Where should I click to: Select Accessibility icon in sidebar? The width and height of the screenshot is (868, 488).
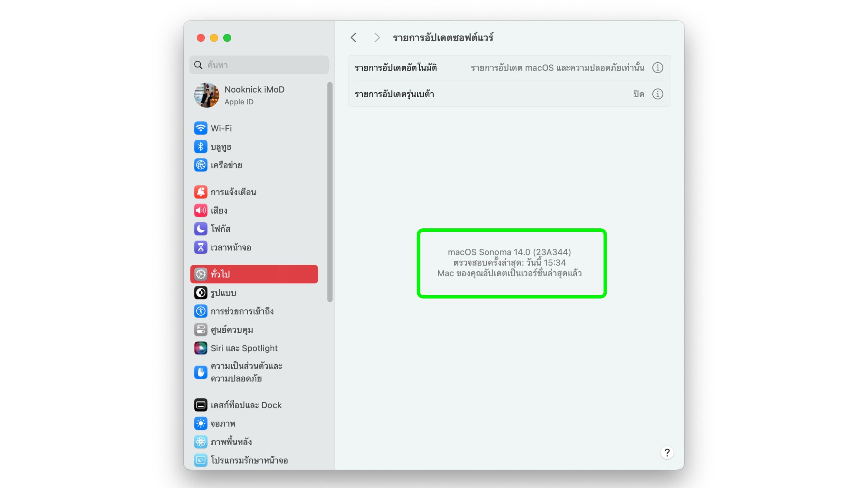click(200, 311)
